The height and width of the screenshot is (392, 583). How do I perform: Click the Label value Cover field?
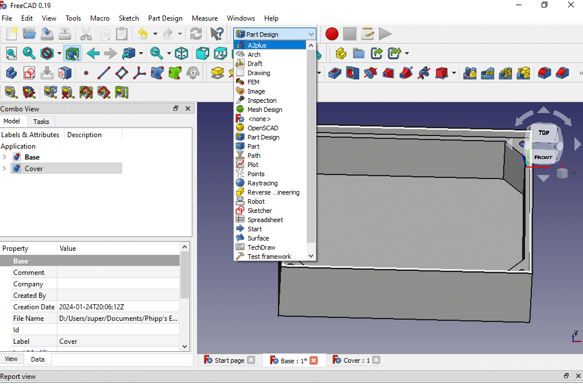(x=118, y=341)
